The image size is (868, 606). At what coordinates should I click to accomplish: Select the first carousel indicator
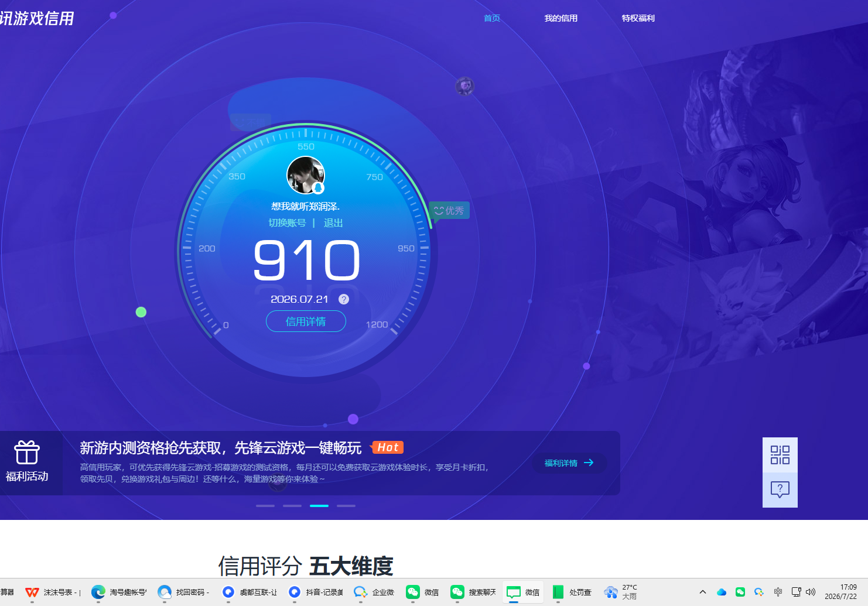[265, 506]
